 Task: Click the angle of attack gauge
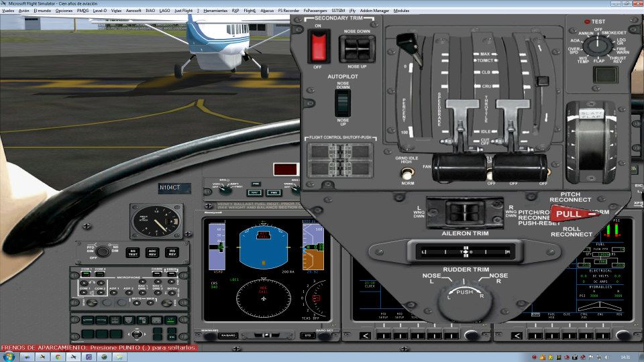click(156, 221)
